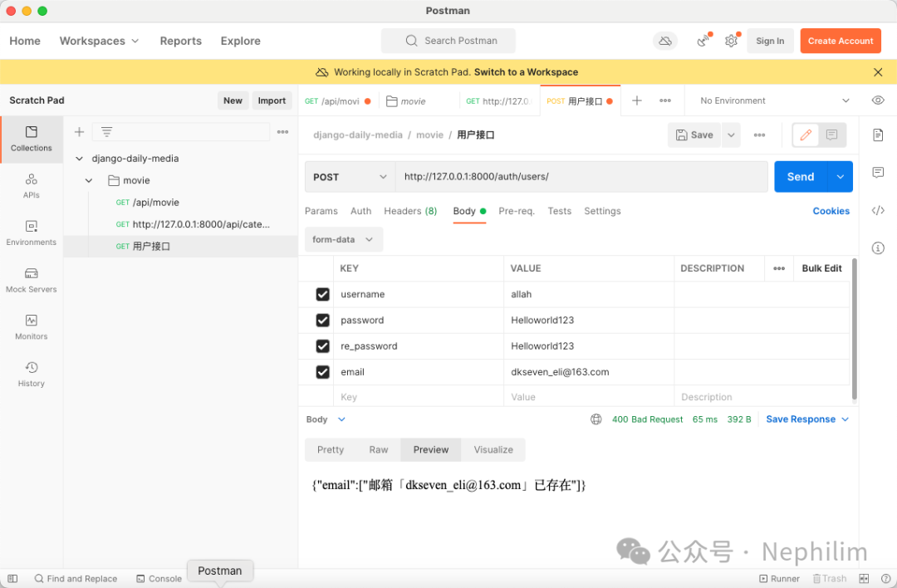This screenshot has height=588, width=897.
Task: Open the documentation icon in right sidebar
Action: (878, 135)
